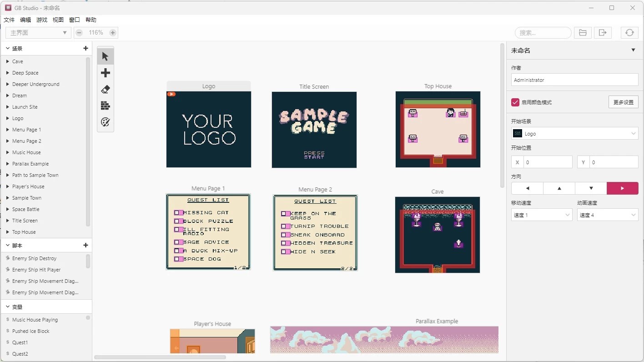Click the 更多设置 button
This screenshot has width=644, height=362.
point(623,102)
